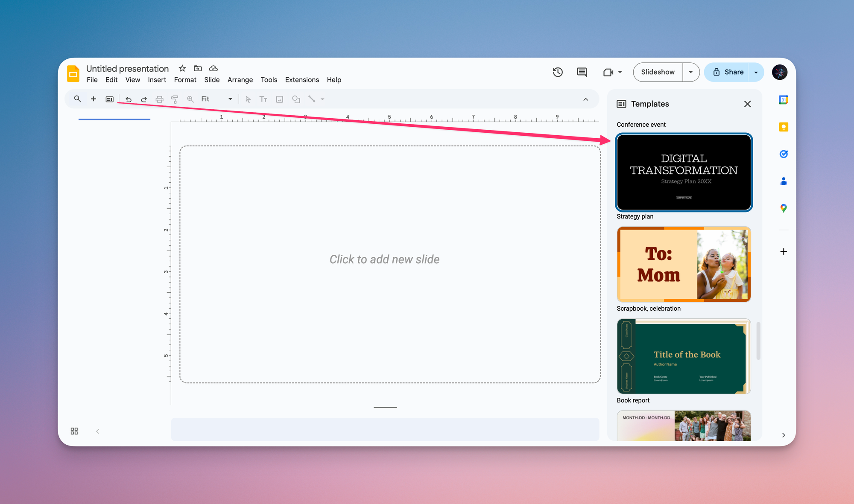The height and width of the screenshot is (504, 854).
Task: Click the templates panel scrollbar
Action: click(758, 341)
